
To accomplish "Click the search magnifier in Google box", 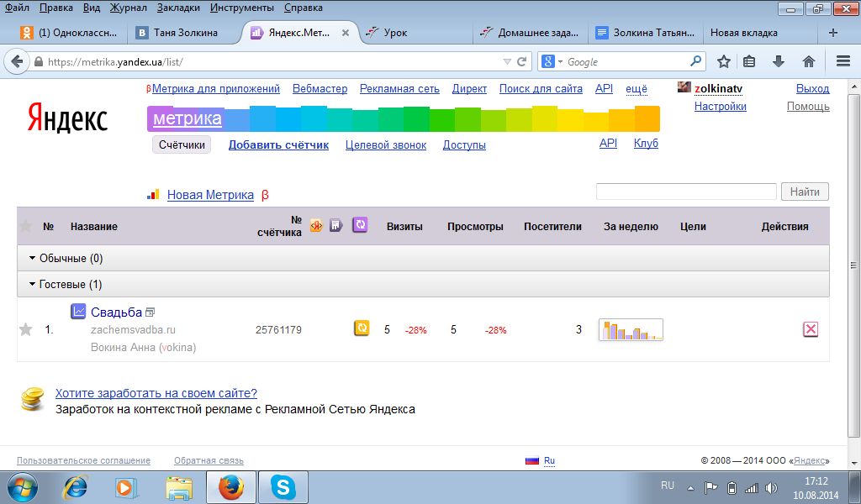I will (695, 60).
